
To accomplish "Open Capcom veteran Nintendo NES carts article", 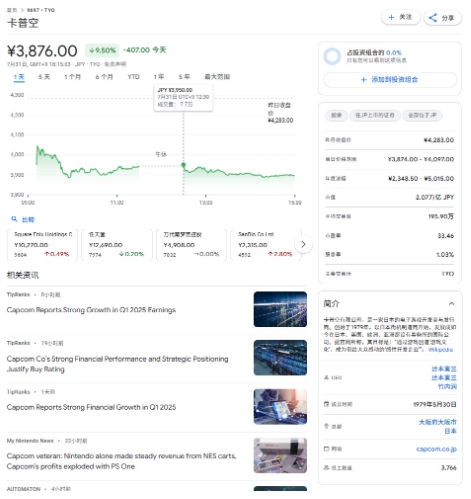I will click(x=121, y=461).
